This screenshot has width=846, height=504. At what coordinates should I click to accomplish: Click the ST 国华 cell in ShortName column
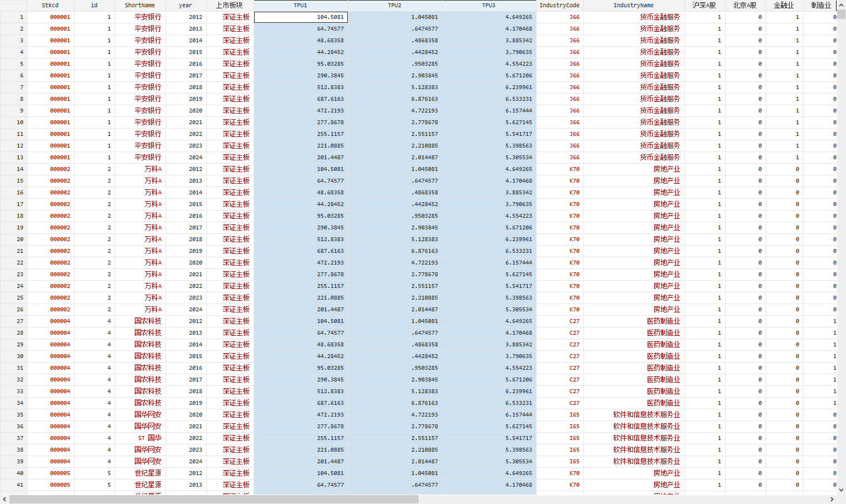pyautogui.click(x=149, y=438)
